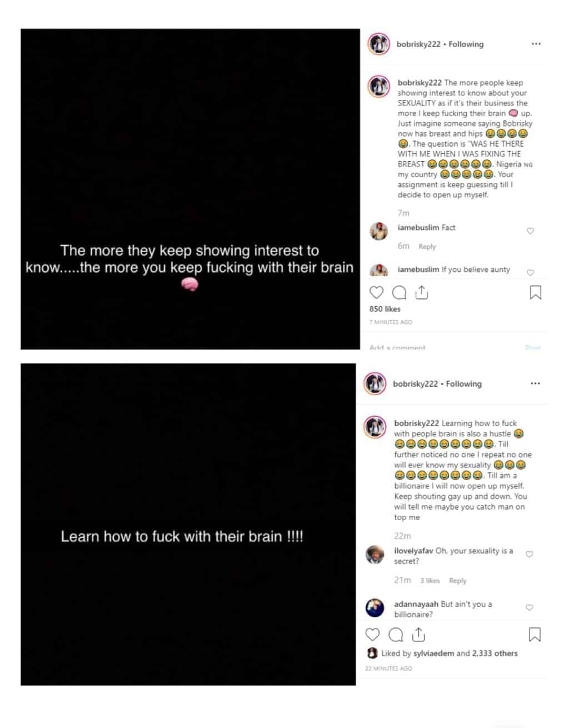View the 850 likes list
This screenshot has width=569, height=728.
click(x=385, y=309)
